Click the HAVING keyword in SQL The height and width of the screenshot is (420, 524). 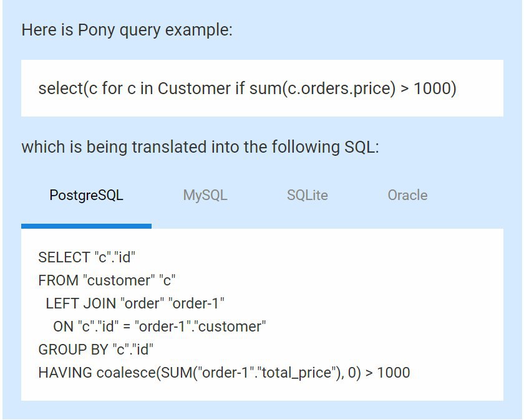[x=65, y=373]
